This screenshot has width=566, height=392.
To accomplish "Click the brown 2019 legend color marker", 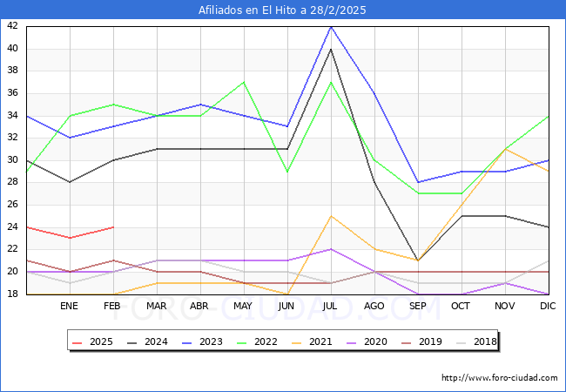I will coord(407,342).
